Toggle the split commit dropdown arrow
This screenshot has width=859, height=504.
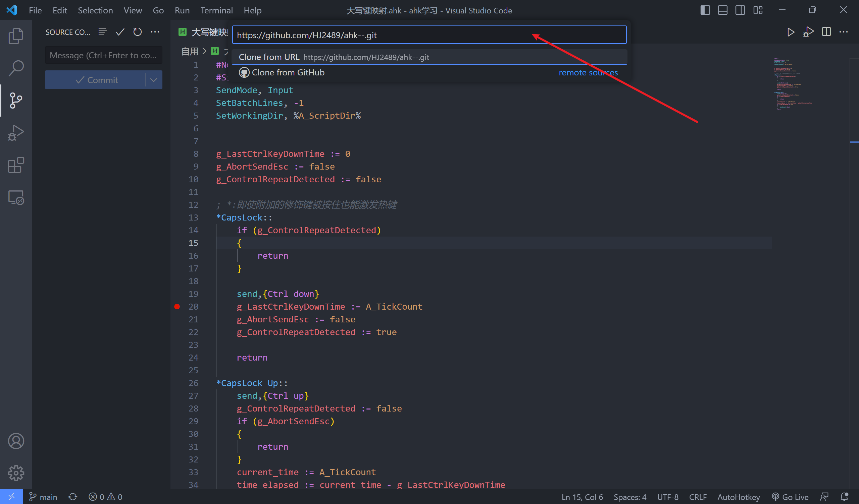156,80
